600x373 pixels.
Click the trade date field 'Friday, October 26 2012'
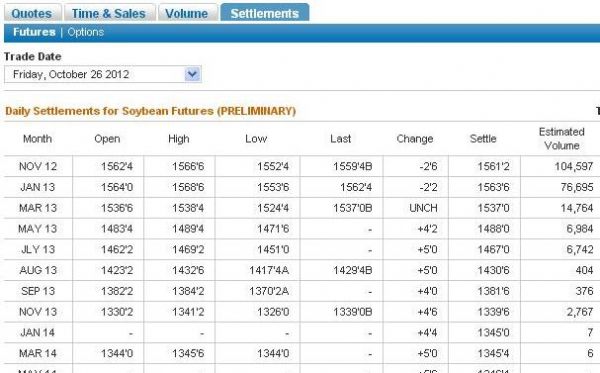pyautogui.click(x=103, y=74)
